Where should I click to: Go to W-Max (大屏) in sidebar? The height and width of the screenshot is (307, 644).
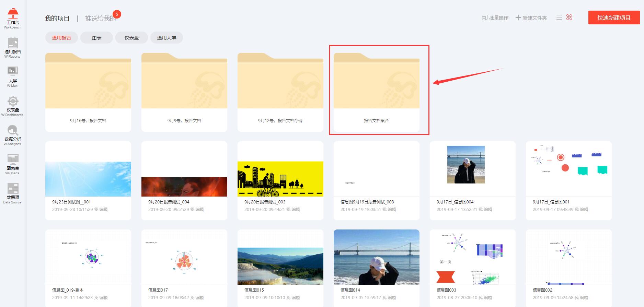pyautogui.click(x=13, y=76)
